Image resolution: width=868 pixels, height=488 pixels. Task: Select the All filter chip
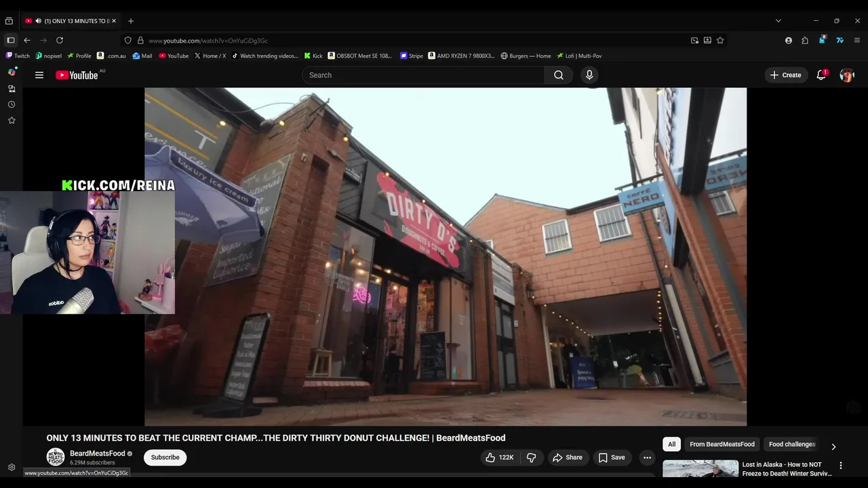671,445
